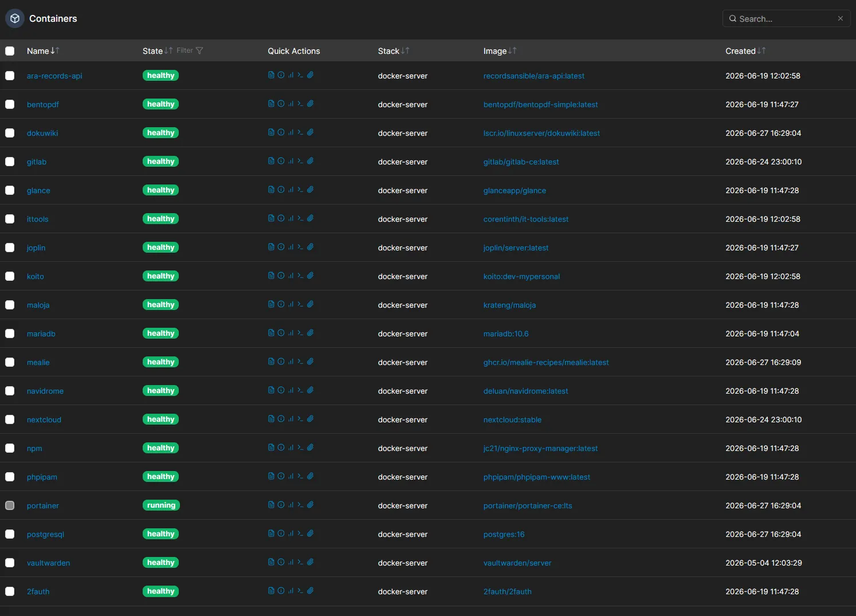This screenshot has height=616, width=856.
Task: Click the created date 2026-05-04 12:03:29
Action: click(763, 563)
